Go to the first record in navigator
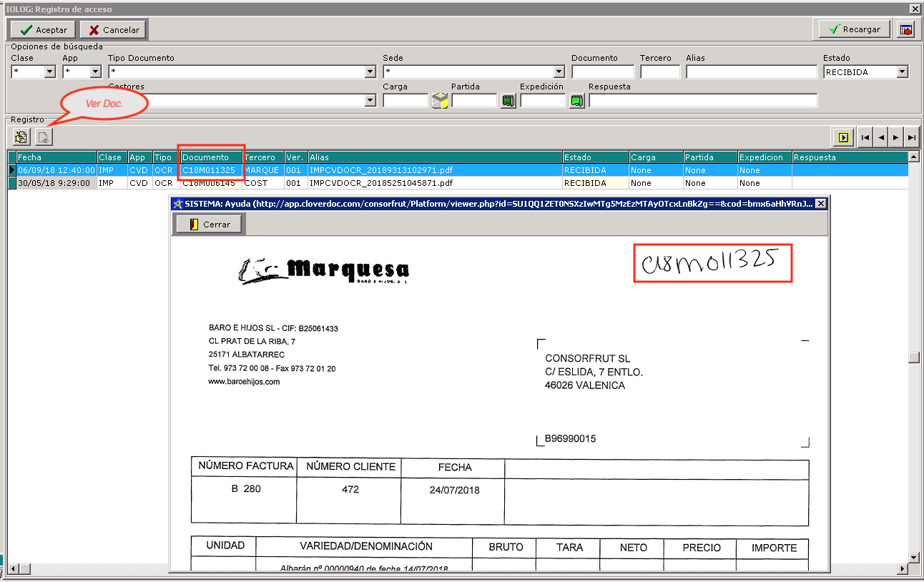 865,137
